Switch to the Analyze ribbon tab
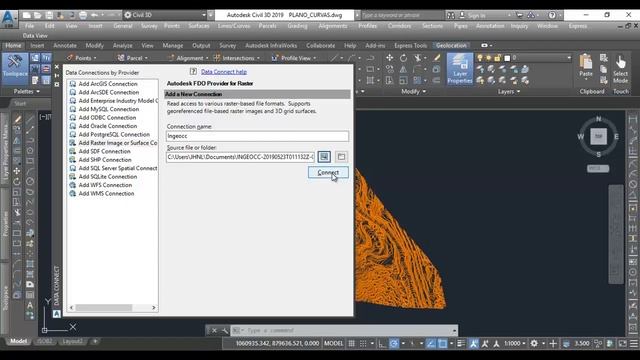Viewport: 640px width, 360px height. (122, 46)
